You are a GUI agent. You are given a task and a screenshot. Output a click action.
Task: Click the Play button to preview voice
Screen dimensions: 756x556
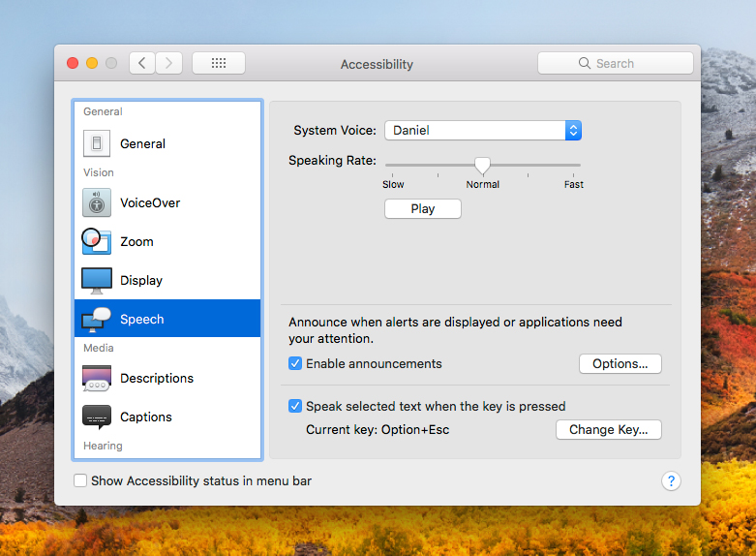tap(423, 208)
